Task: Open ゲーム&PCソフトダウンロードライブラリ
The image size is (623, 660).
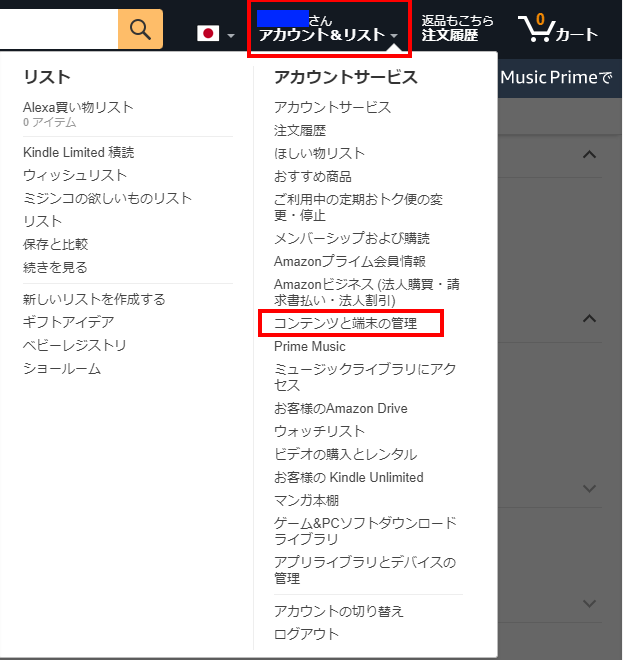Action: click(365, 531)
